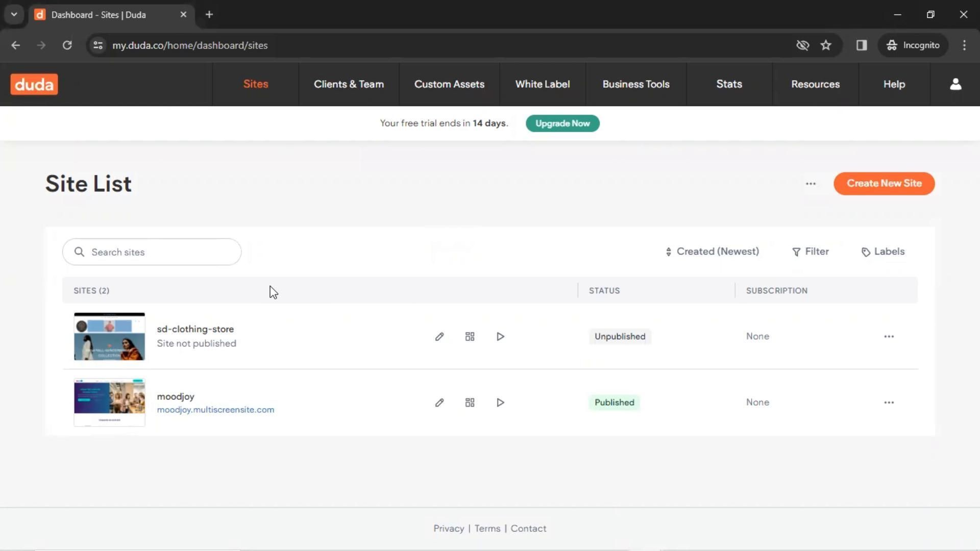
Task: Preview moodjoy site with the play icon
Action: [x=500, y=403]
